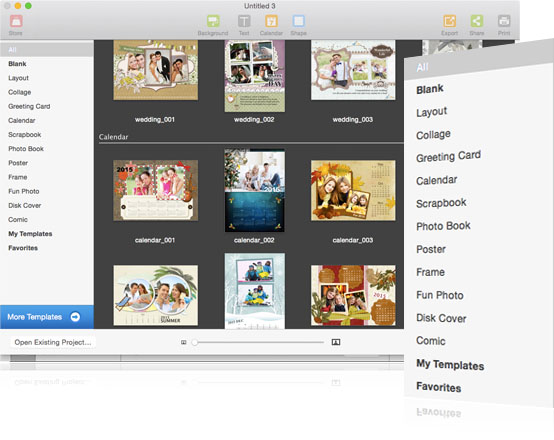The width and height of the screenshot is (554, 440).
Task: Click the Calendar section header
Action: [113, 137]
